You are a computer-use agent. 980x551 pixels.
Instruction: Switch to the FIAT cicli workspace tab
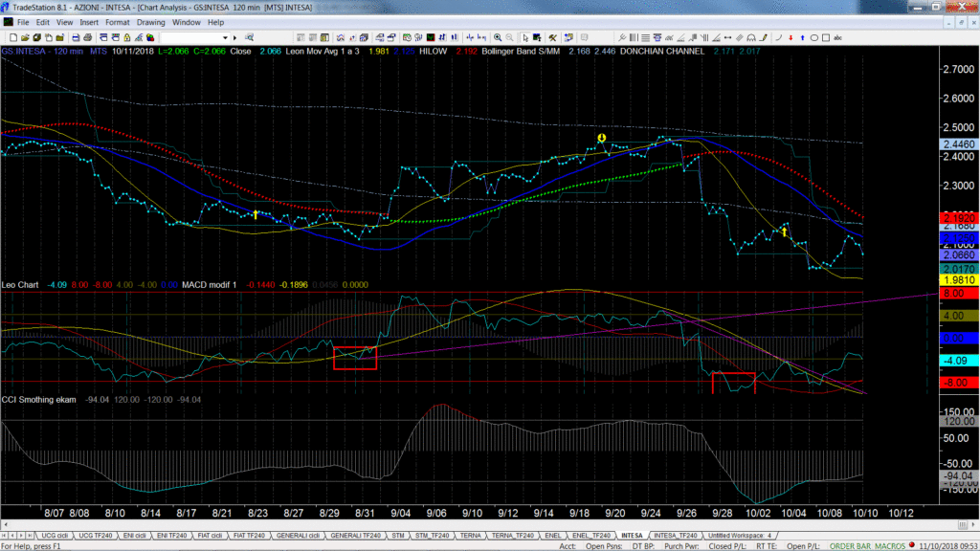coord(210,536)
